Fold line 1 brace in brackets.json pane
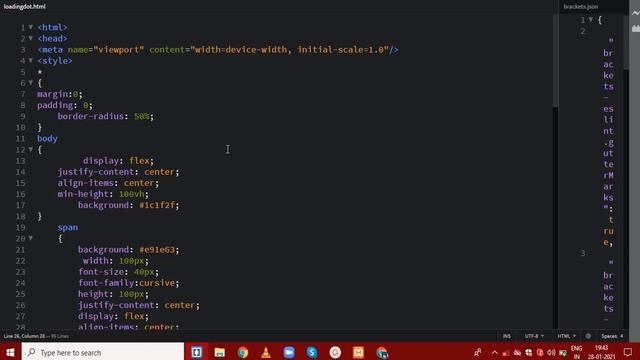640x360 pixels. (x=591, y=20)
